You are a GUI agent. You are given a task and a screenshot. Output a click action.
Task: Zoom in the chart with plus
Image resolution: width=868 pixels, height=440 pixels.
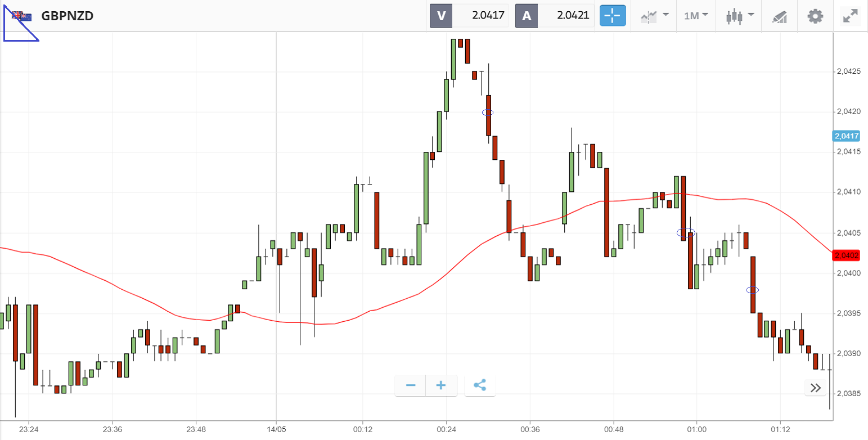pyautogui.click(x=441, y=385)
